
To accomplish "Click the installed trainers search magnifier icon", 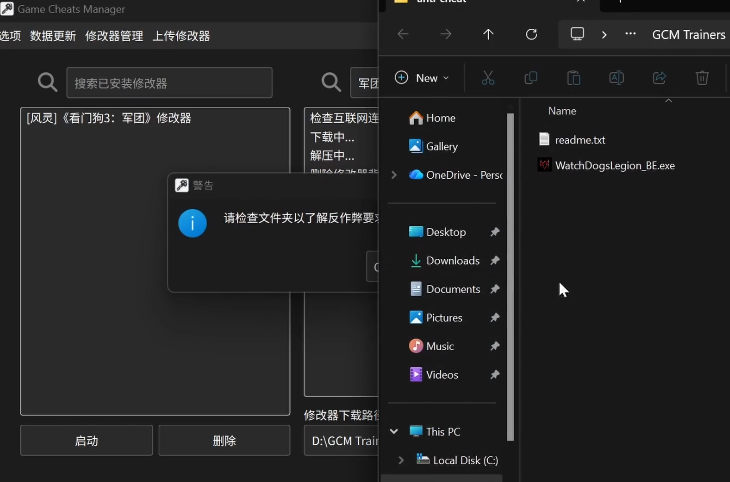I will click(47, 82).
